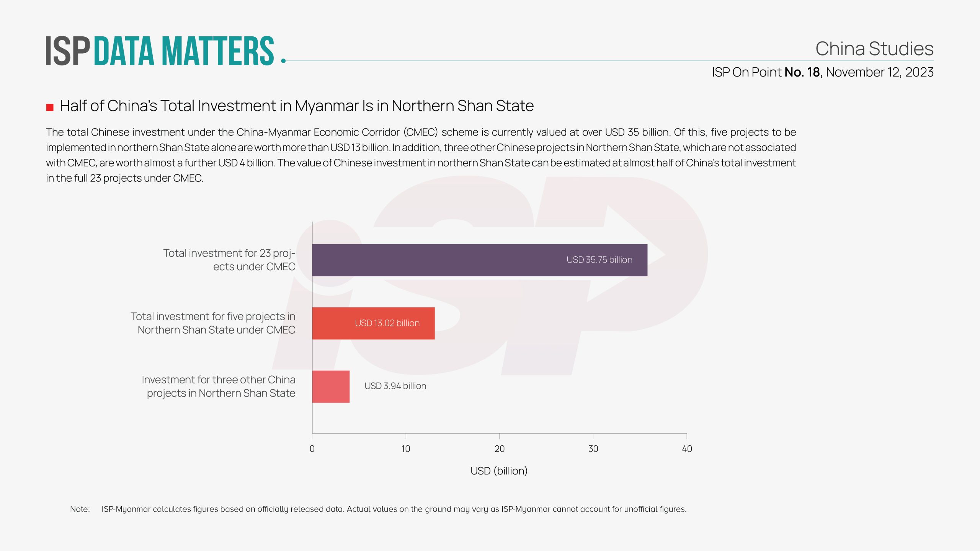The width and height of the screenshot is (980, 551).
Task: Click the 40 tick label on the axis
Action: pyautogui.click(x=687, y=449)
